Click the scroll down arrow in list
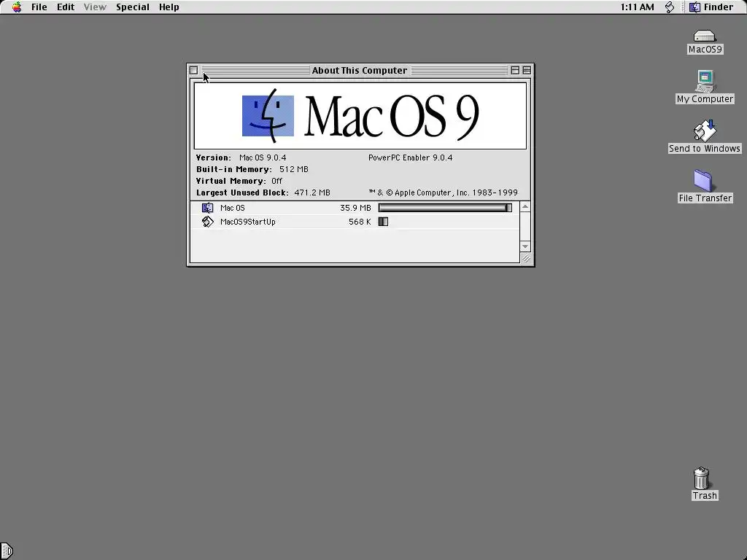Viewport: 747px width, 560px height. 525,246
